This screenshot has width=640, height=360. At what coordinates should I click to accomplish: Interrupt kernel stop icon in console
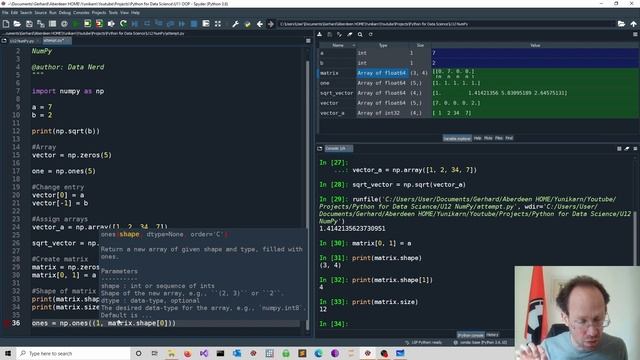[619, 149]
